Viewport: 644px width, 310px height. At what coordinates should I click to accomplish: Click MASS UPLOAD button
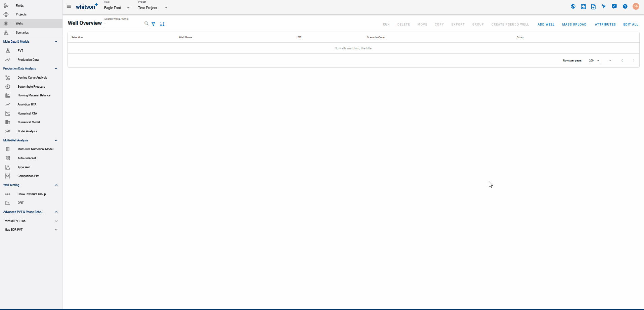click(574, 25)
